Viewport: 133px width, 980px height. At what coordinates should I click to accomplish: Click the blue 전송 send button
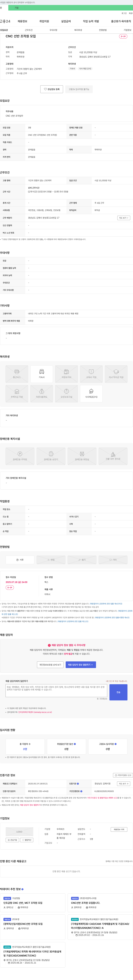point(118,692)
